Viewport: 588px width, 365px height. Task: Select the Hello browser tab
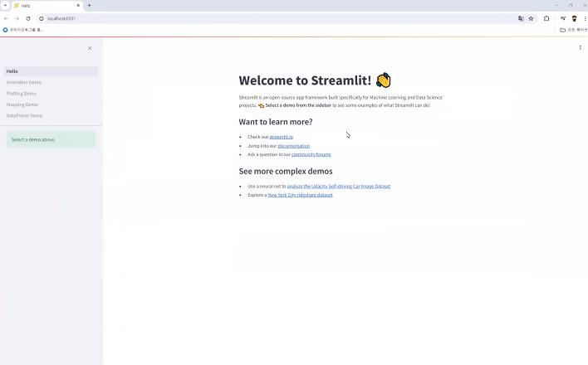[x=47, y=6]
